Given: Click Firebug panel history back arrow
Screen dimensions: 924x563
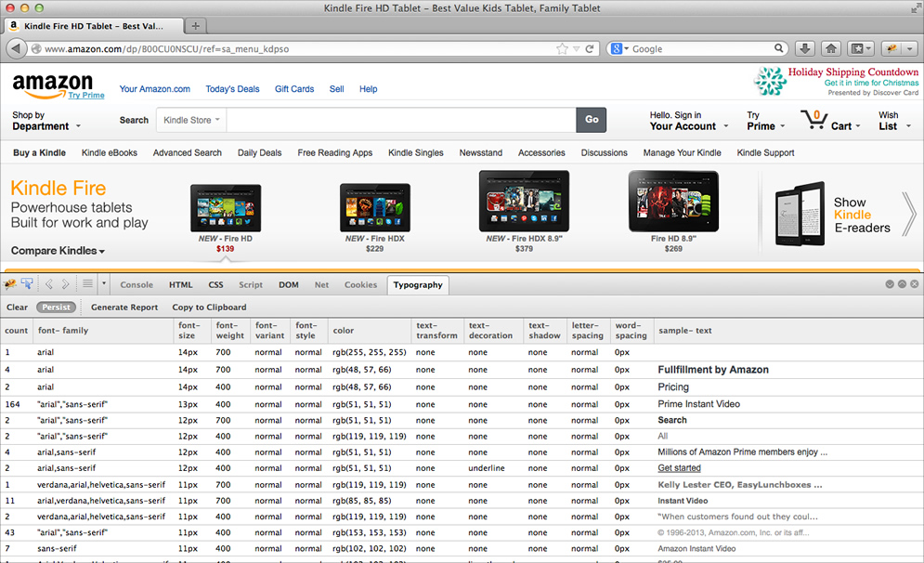Looking at the screenshot, I should (x=49, y=284).
